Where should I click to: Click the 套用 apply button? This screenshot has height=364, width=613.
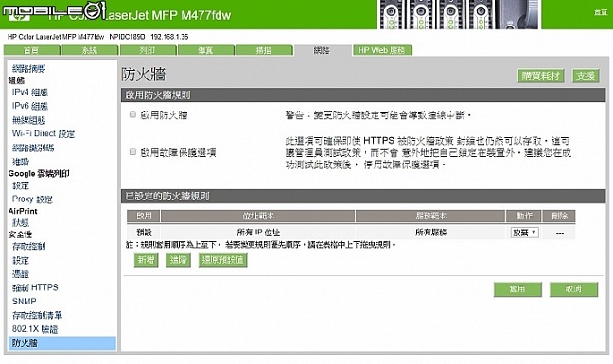[x=517, y=289]
